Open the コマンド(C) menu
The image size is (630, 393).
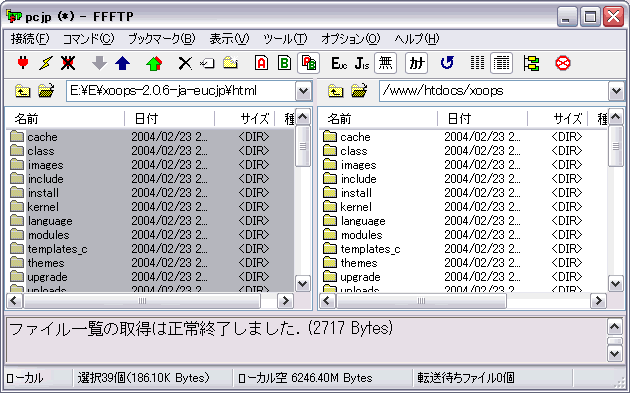88,39
